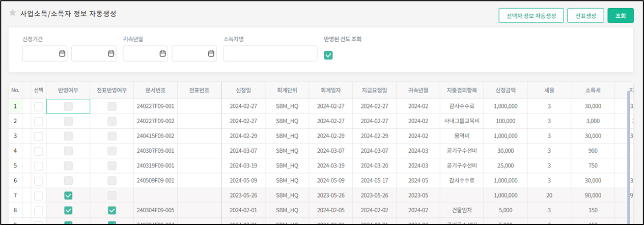Open calendar picker for 귀속년월 end field
644x225 pixels.
tap(211, 53)
